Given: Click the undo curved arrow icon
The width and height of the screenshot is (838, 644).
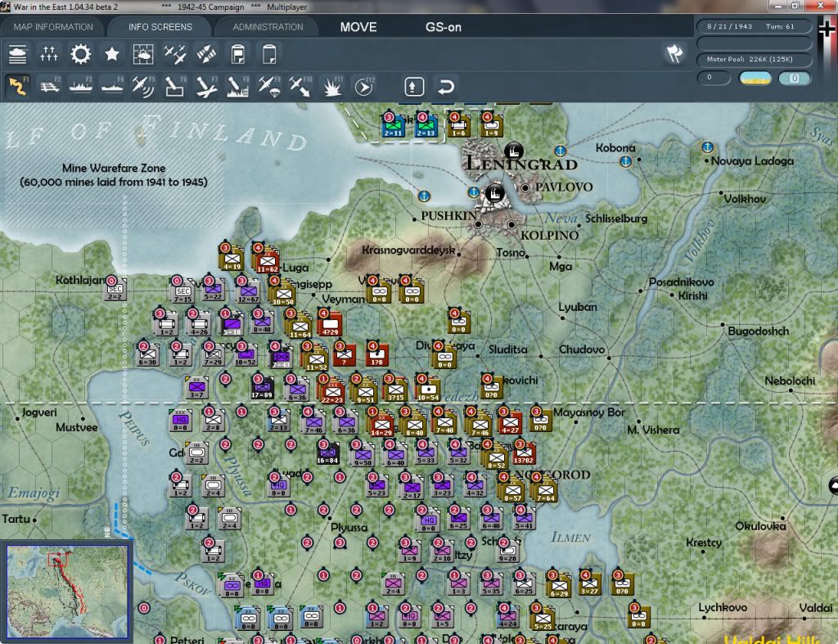Looking at the screenshot, I should [x=445, y=86].
